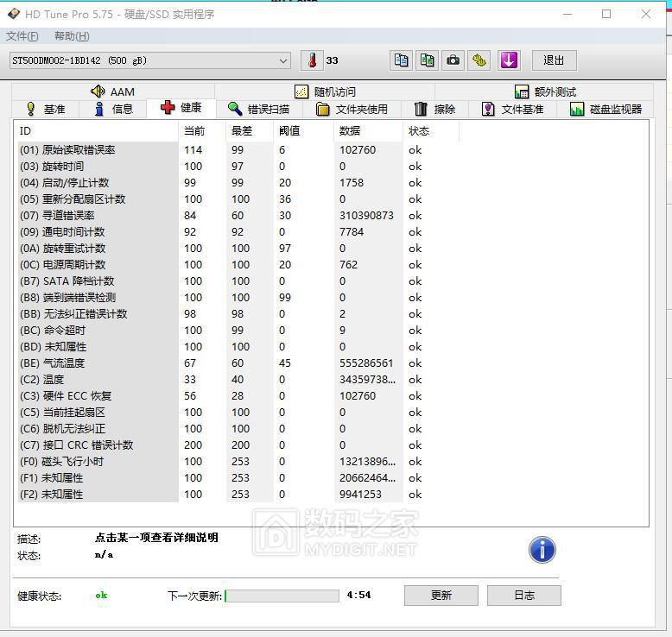Select row (04) 启动/停止计数
Screen dimensions: 672x637
point(237,183)
